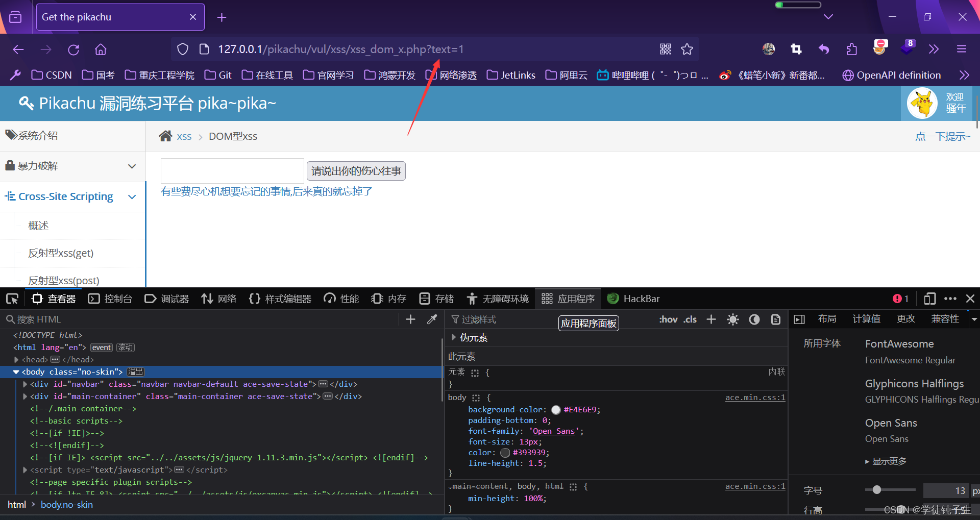Image resolution: width=980 pixels, height=520 pixels.
Task: Open 点一下提示~ hint link
Action: pyautogui.click(x=943, y=136)
